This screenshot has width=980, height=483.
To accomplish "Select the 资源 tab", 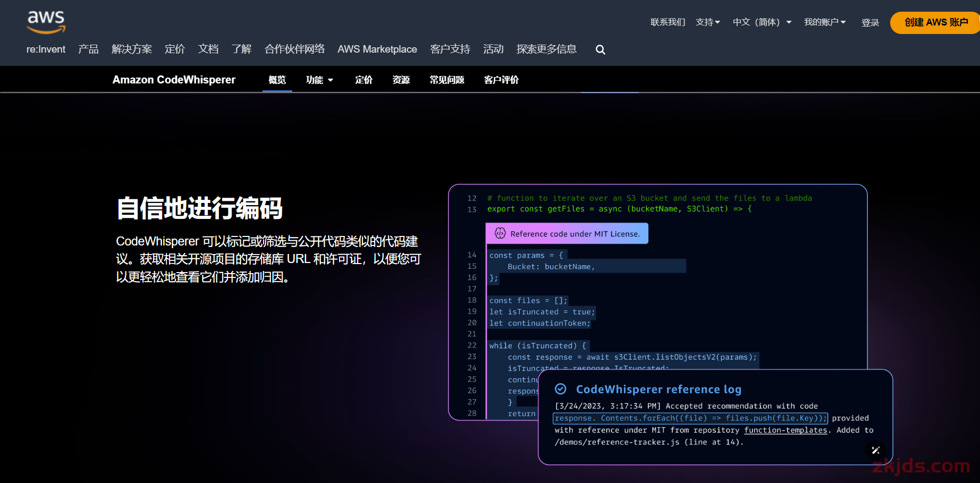I will [x=401, y=80].
